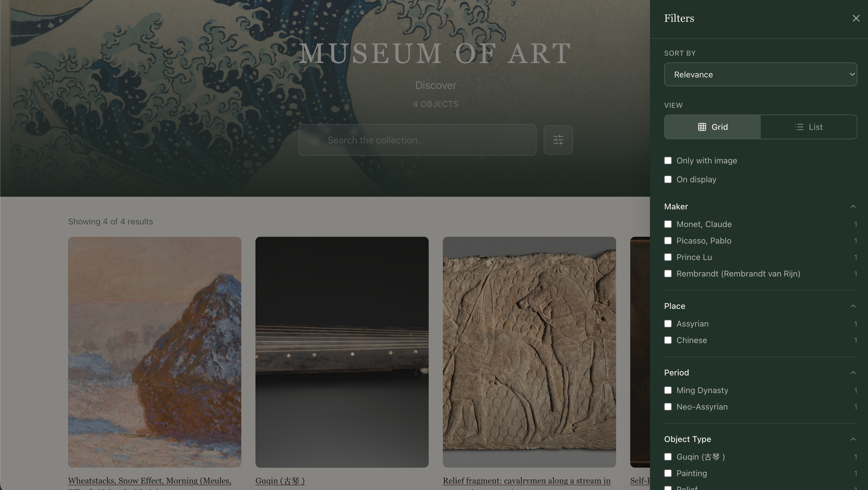Click the Object Type section heading
The width and height of the screenshot is (868, 490).
(687, 439)
